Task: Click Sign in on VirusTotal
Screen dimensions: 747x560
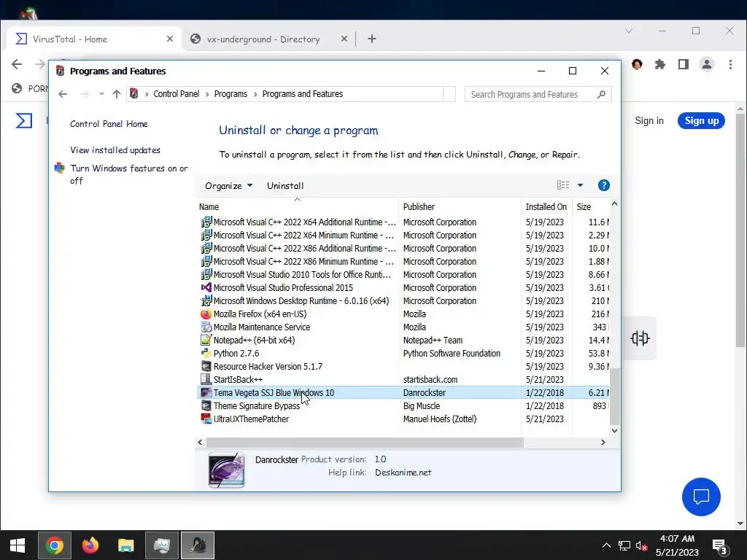Action: (649, 121)
